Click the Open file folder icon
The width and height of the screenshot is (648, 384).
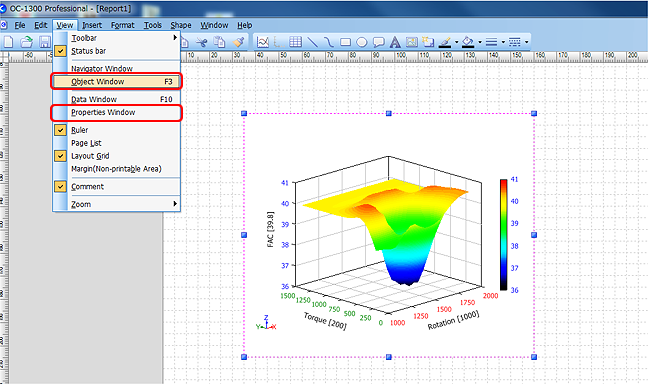coord(27,42)
